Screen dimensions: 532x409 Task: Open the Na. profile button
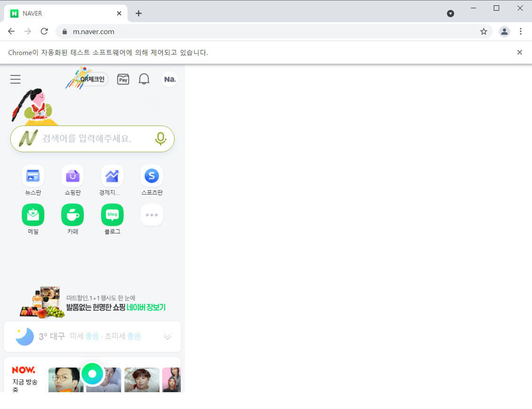[170, 79]
